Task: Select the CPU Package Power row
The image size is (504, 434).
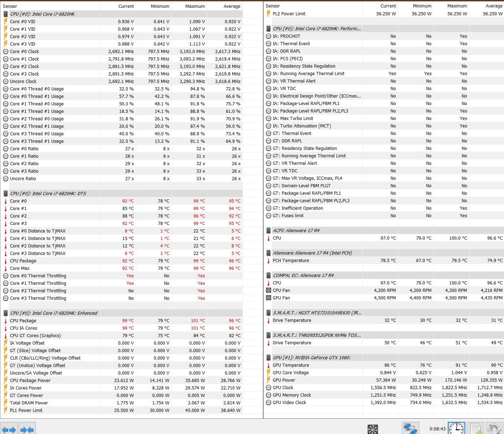Action: [30, 381]
